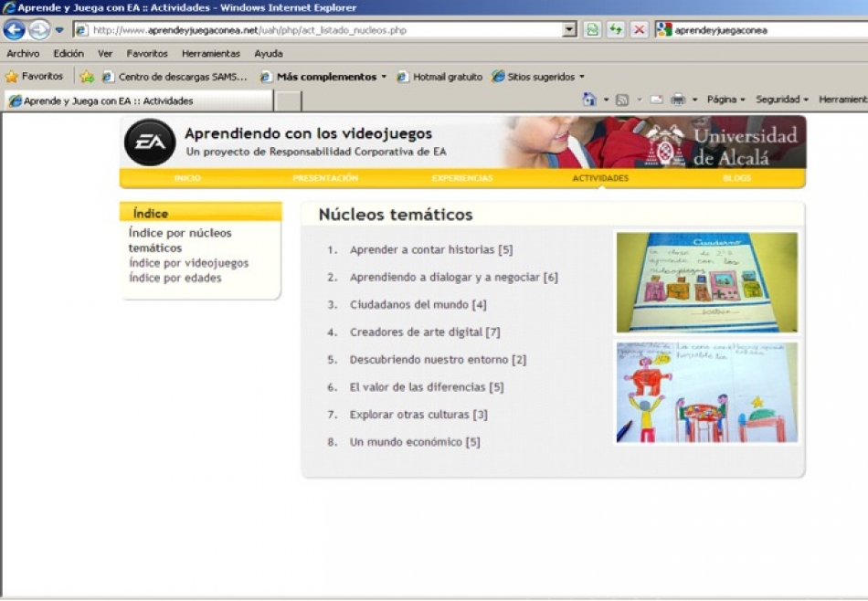868x601 pixels.
Task: Open Índice por núcleos temáticos link
Action: tap(180, 240)
